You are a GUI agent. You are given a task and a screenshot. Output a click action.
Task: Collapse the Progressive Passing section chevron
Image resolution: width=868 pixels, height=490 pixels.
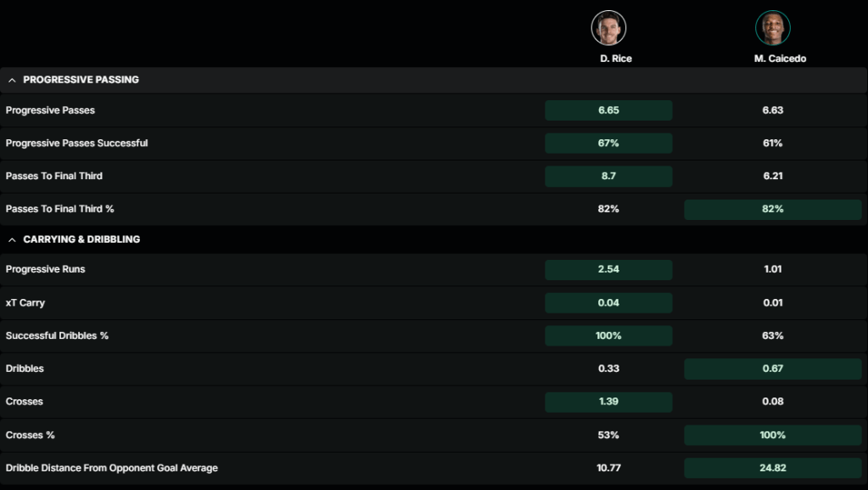click(12, 80)
